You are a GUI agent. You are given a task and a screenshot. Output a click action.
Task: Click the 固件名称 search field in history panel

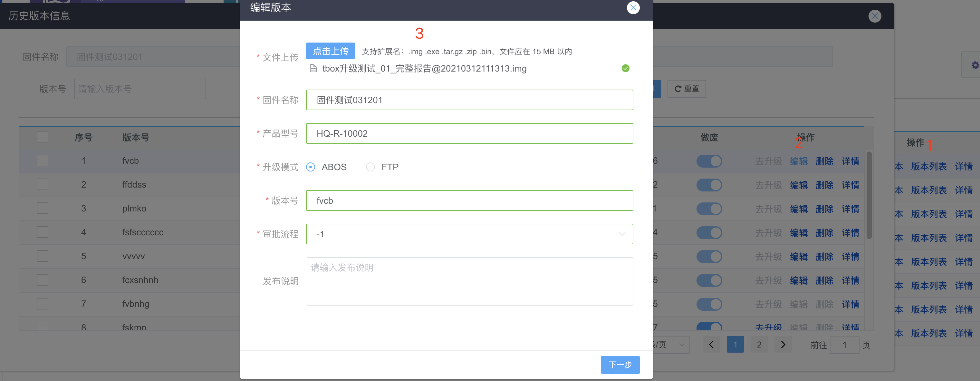[153, 57]
